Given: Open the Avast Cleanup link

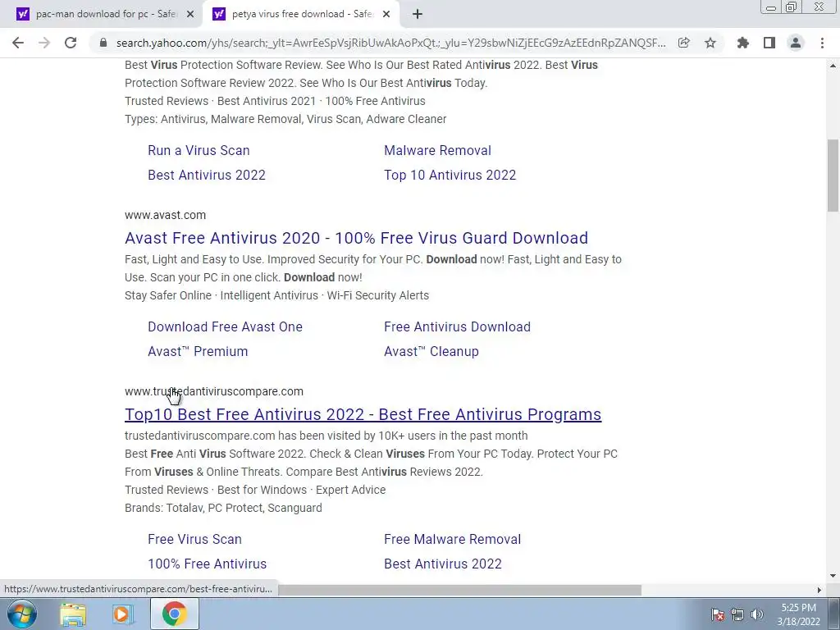Looking at the screenshot, I should [x=431, y=351].
